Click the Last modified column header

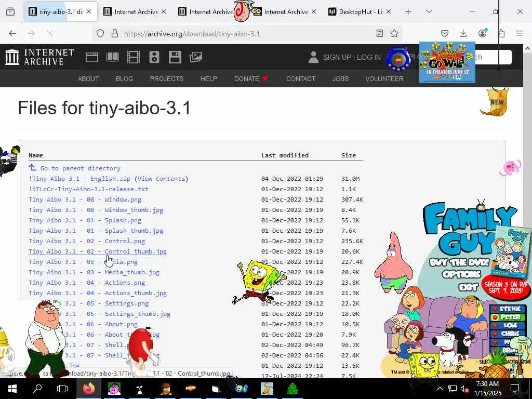[x=285, y=155]
